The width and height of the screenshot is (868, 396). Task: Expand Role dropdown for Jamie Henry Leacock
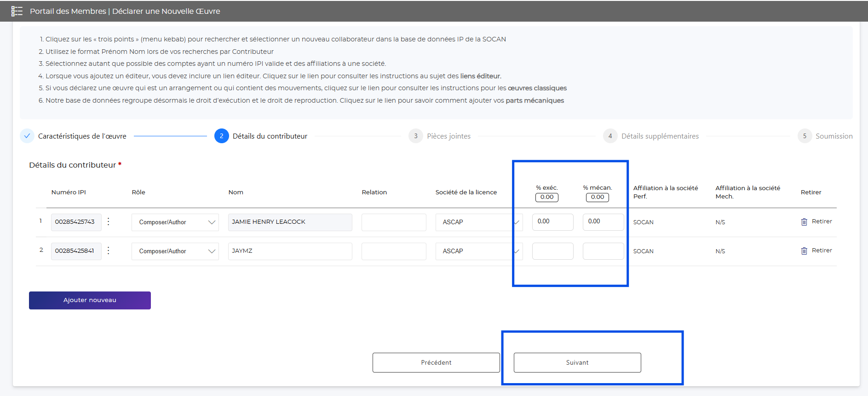pos(175,222)
